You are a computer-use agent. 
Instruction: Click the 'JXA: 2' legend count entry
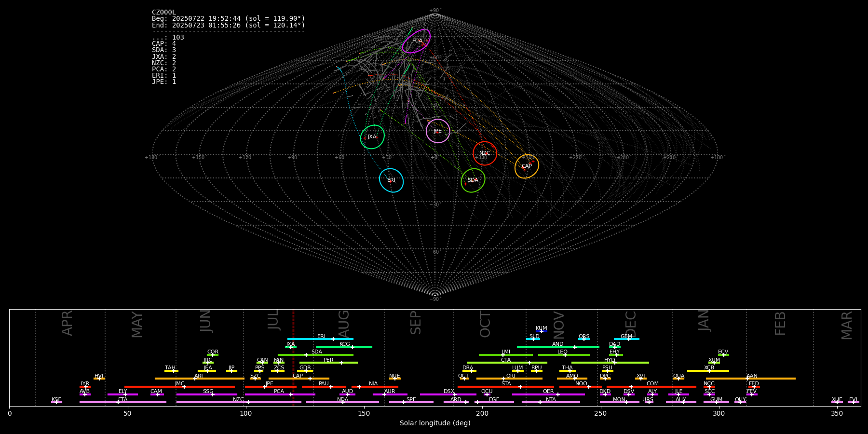tap(164, 56)
